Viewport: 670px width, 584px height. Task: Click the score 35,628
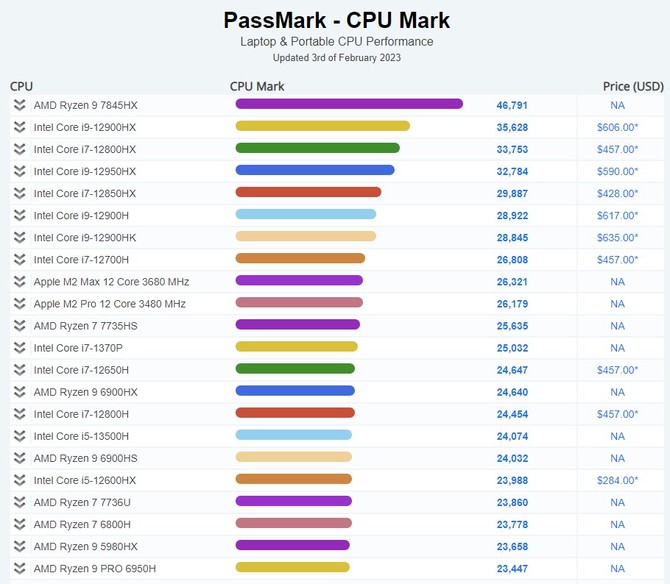(512, 127)
